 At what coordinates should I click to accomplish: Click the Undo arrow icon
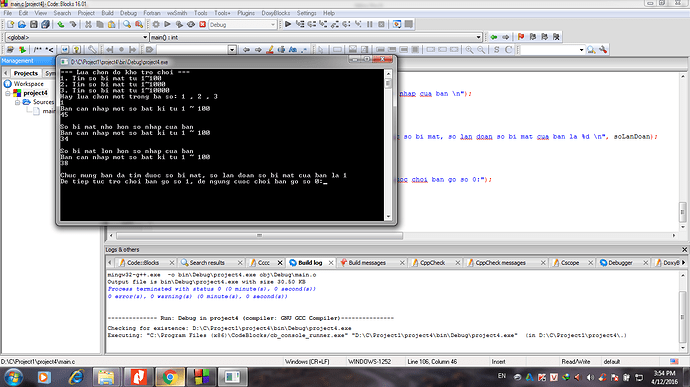coord(60,25)
